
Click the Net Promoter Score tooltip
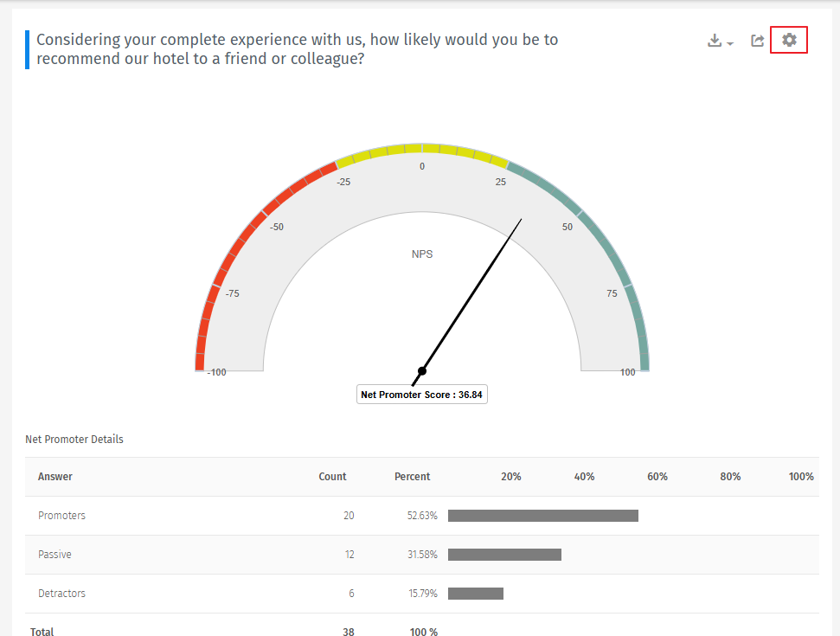click(422, 394)
